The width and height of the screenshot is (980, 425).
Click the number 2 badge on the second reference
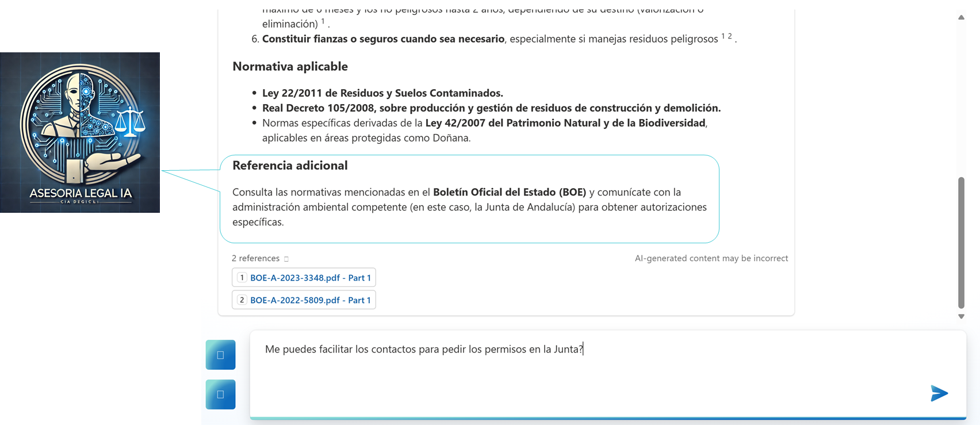242,300
